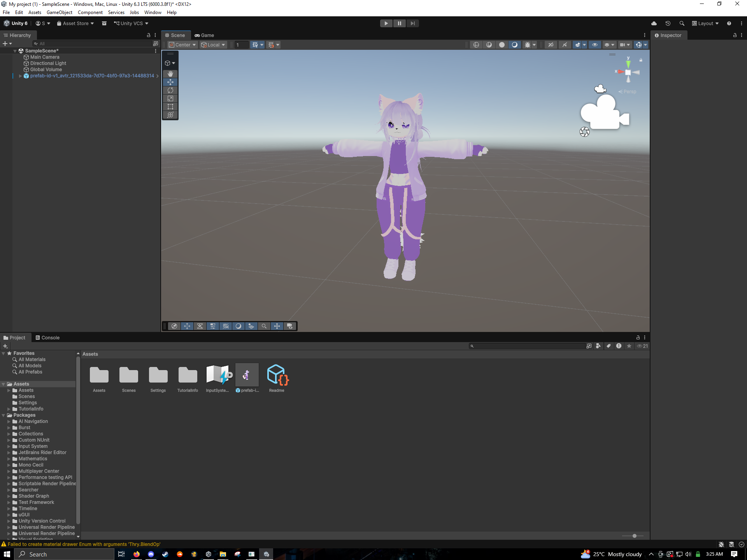Click the Play button
Viewport: 747px width, 560px height.
(386, 23)
